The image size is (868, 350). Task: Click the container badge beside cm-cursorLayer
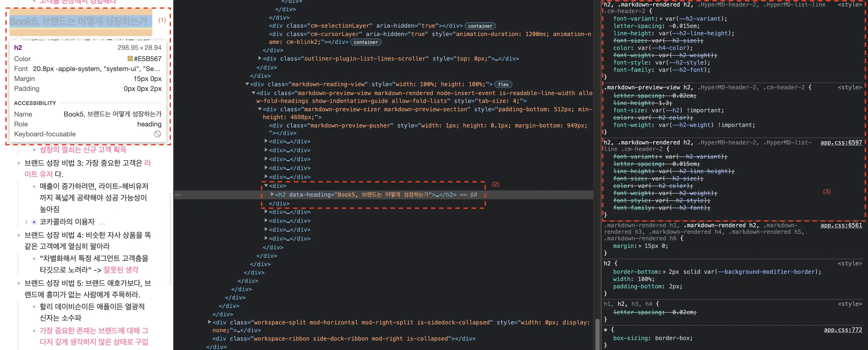click(x=366, y=42)
